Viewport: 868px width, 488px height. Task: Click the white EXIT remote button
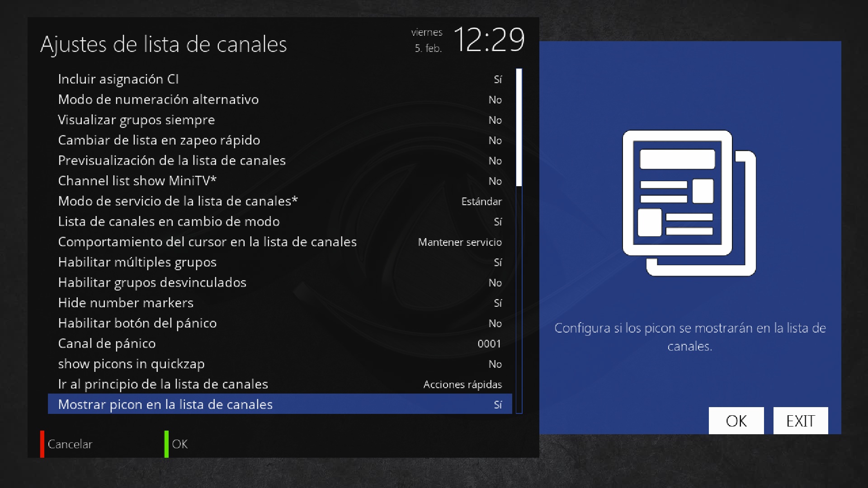[x=800, y=421]
